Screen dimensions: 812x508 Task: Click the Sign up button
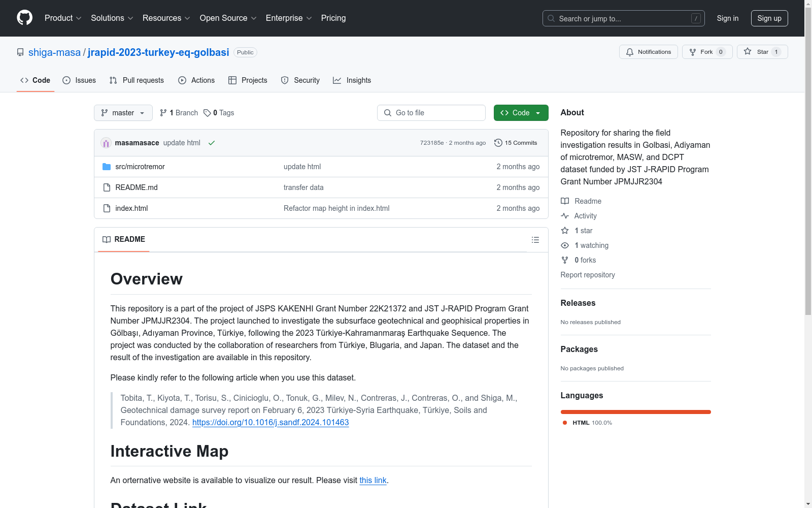click(x=769, y=18)
